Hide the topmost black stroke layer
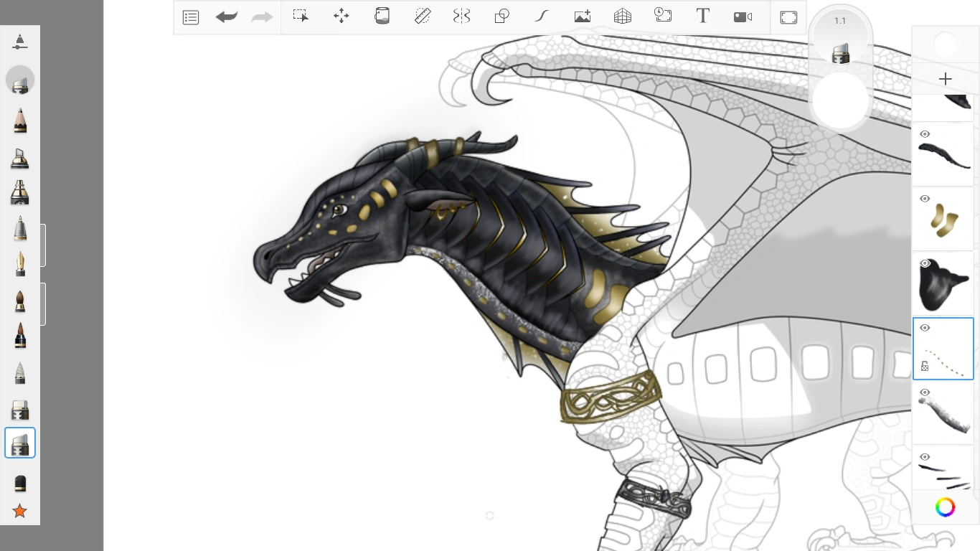980x551 pixels. click(x=925, y=134)
